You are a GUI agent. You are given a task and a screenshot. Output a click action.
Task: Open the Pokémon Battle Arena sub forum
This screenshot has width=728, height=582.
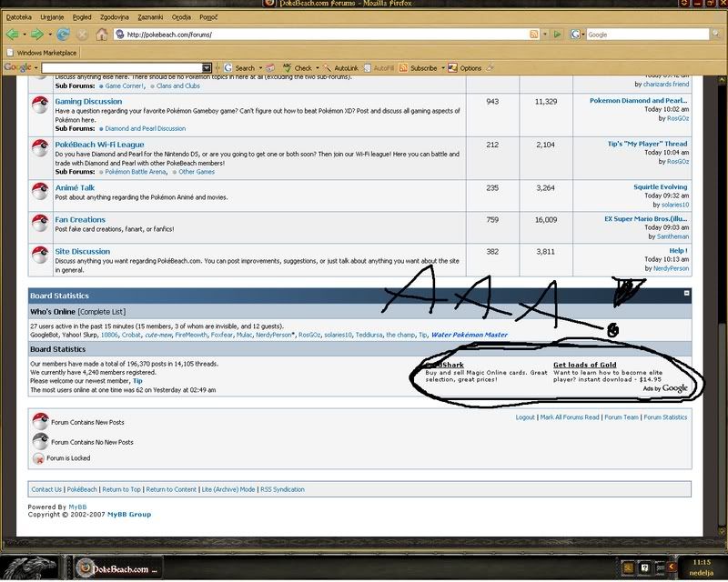135,172
